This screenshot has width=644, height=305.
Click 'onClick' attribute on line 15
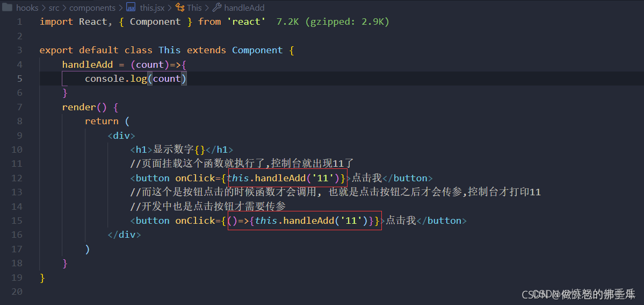(195, 221)
